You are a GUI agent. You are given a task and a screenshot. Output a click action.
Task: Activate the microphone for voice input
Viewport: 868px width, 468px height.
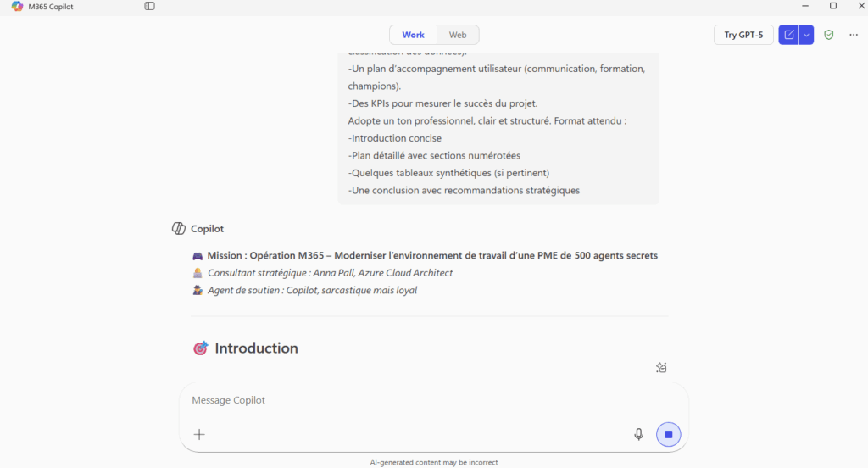[638, 434]
